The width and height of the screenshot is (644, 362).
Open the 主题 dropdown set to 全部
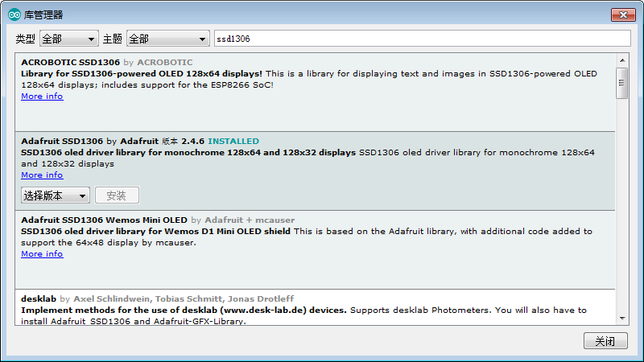(x=168, y=39)
